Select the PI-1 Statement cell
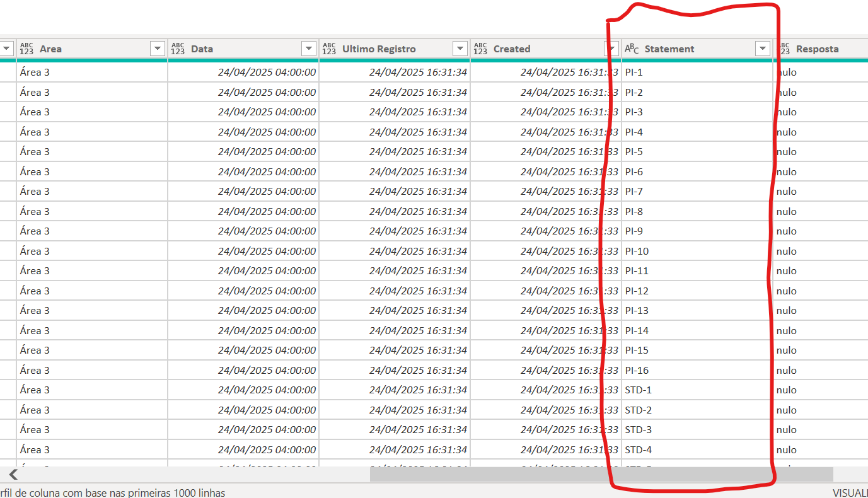868x498 pixels. (x=697, y=72)
